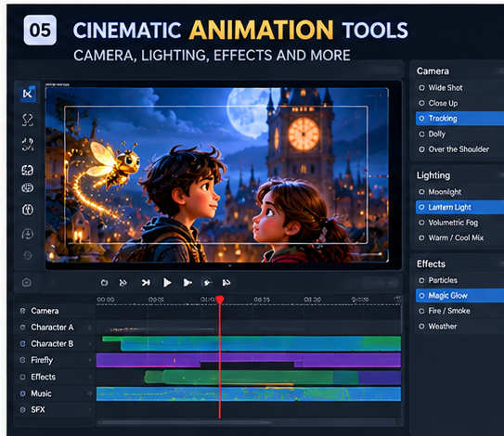Toggle the Character A track icon

coord(22,327)
